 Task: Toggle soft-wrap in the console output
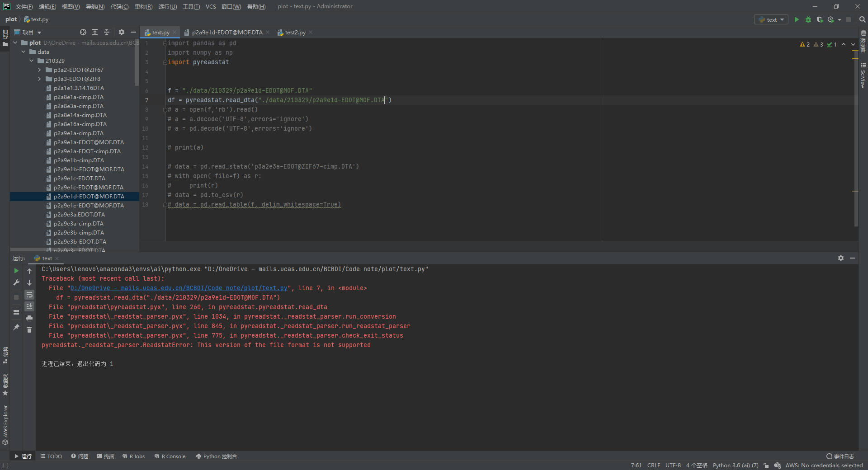click(29, 295)
